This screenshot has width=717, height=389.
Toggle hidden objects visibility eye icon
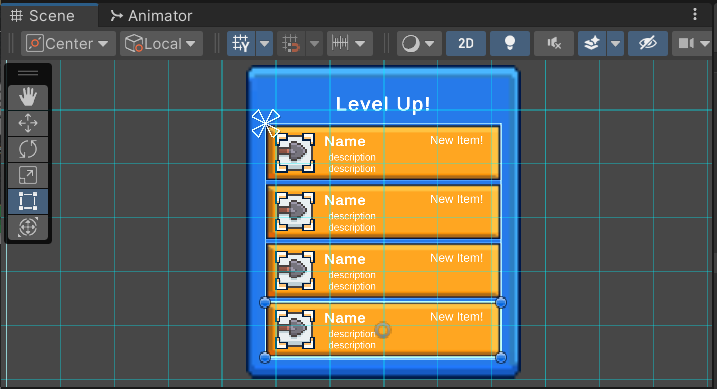647,44
